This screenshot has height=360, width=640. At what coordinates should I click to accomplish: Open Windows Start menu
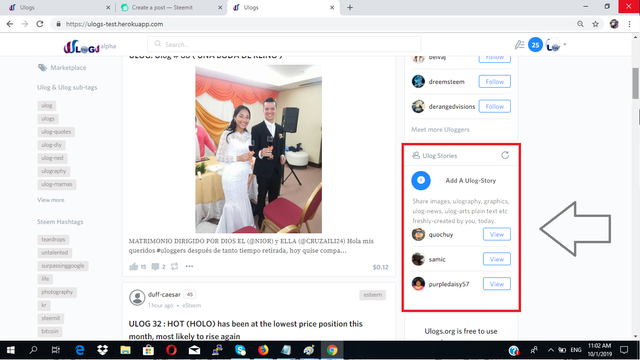11,350
